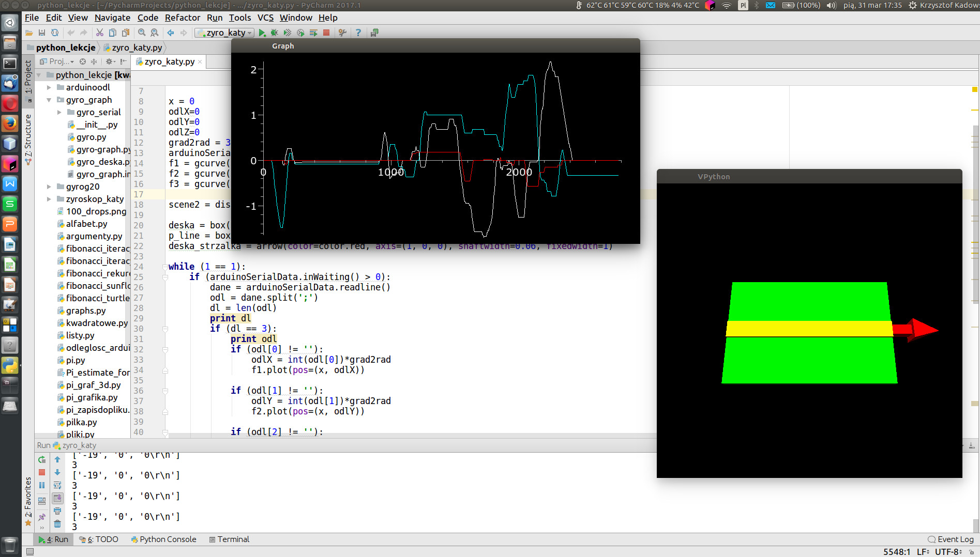Rerun zyro_katy in Run panel

pos(42,459)
